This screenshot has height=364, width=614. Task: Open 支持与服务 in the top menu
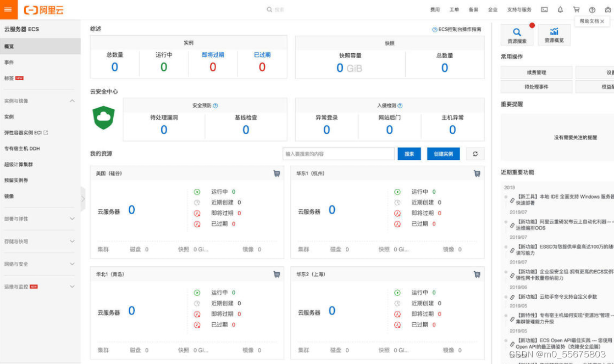[519, 10]
